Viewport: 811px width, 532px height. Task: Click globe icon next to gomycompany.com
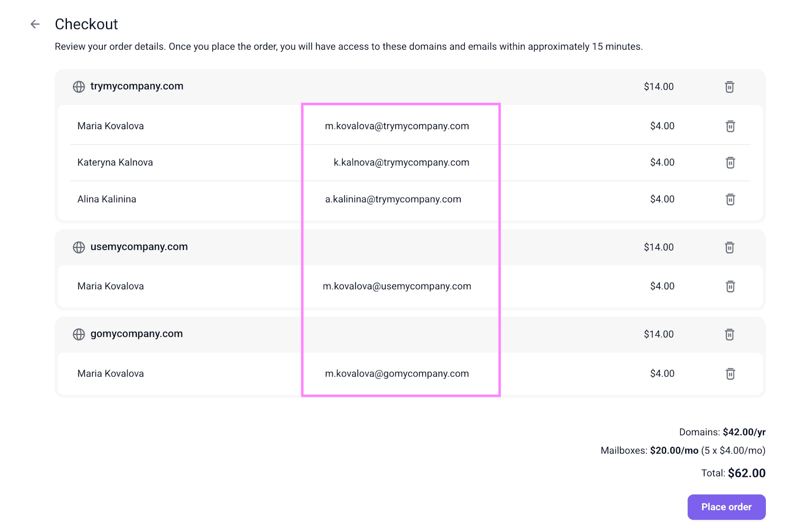click(x=79, y=334)
